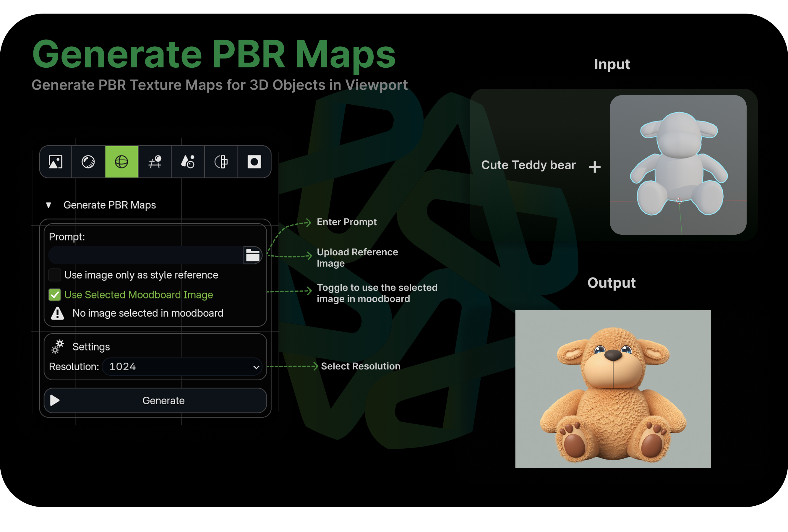This screenshot has width=788, height=532.
Task: Open the shapes and droplet tab icon
Action: 188,162
